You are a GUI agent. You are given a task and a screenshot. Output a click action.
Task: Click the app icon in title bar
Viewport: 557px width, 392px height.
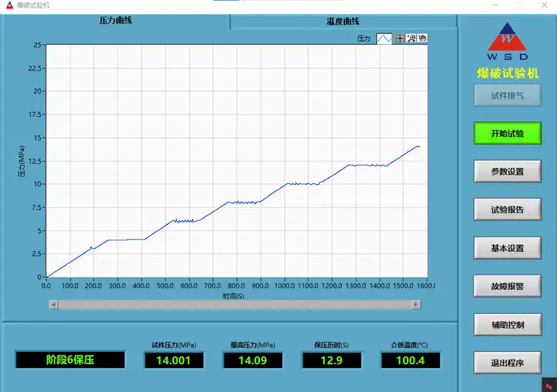[x=9, y=5]
